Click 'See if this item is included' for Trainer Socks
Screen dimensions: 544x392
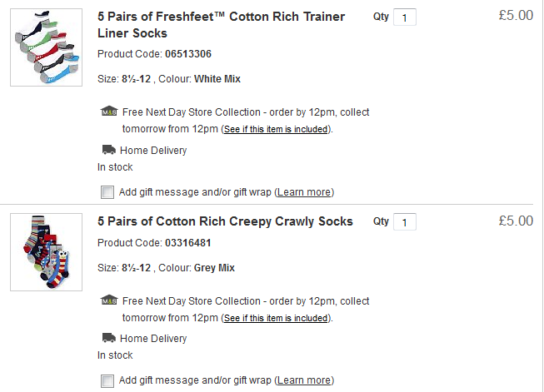[277, 130]
